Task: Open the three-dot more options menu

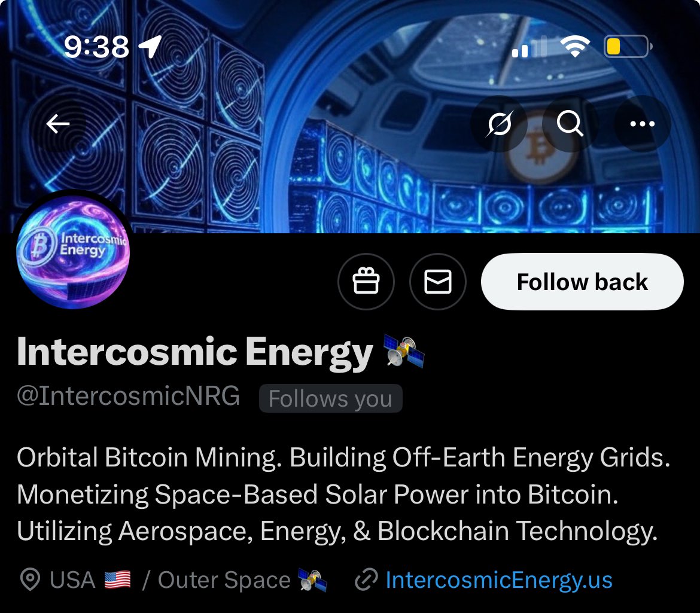Action: (x=643, y=124)
